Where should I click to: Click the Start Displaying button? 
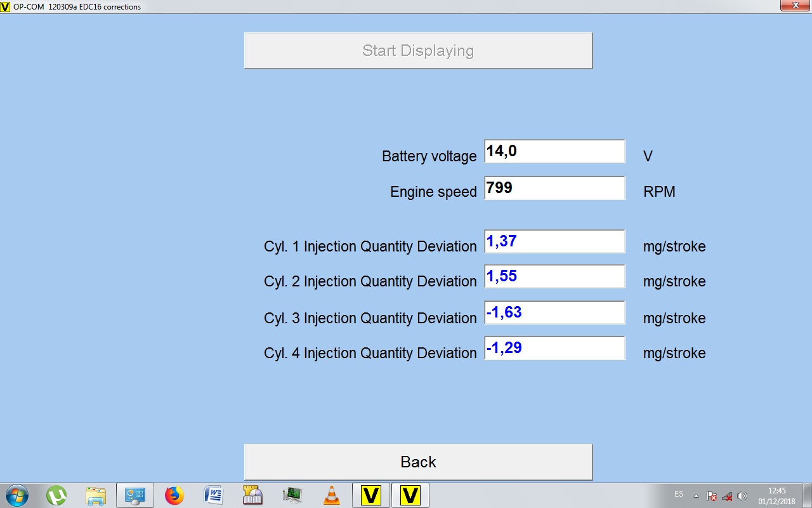click(x=418, y=51)
